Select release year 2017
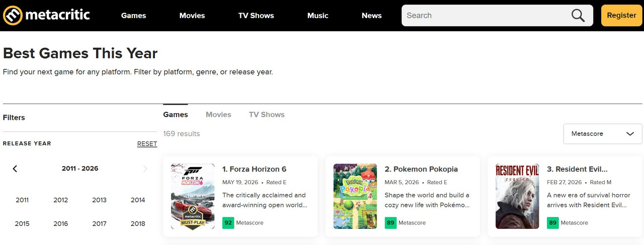The image size is (644, 245). pyautogui.click(x=99, y=224)
